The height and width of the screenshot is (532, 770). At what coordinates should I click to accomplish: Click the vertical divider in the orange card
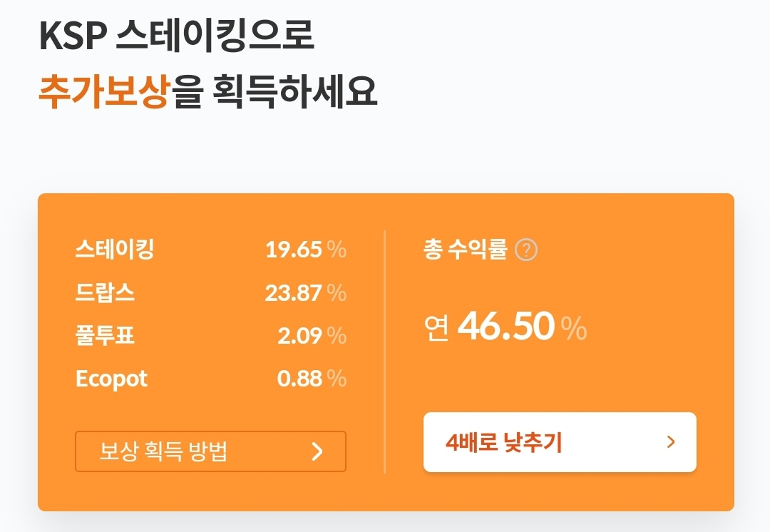point(384,352)
